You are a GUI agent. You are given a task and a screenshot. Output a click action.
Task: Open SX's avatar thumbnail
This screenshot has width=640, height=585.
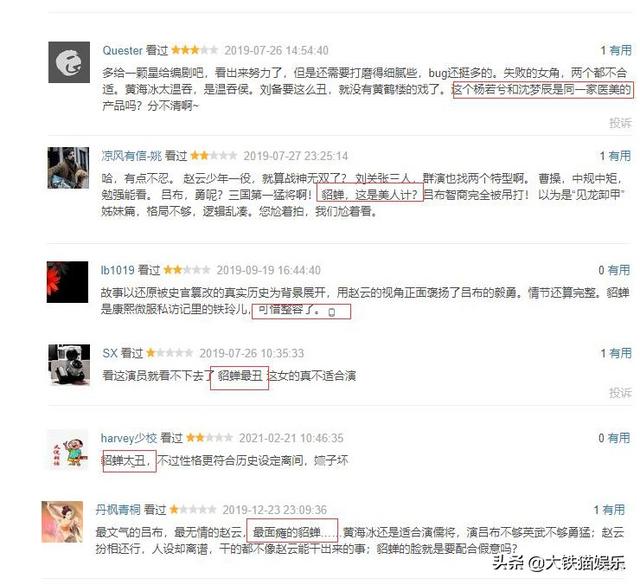tap(69, 365)
